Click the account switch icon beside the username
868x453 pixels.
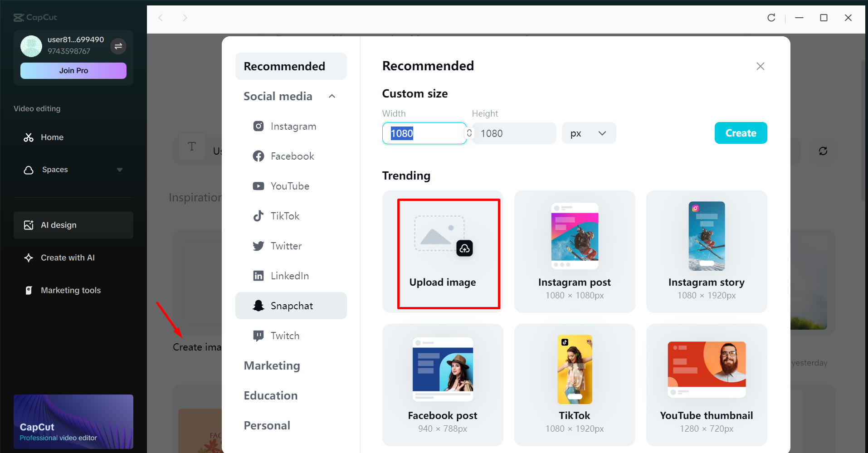(x=118, y=46)
